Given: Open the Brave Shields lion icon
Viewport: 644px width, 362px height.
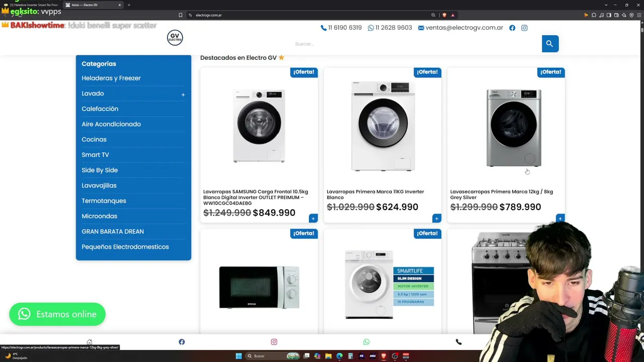Looking at the screenshot, I should 444,15.
